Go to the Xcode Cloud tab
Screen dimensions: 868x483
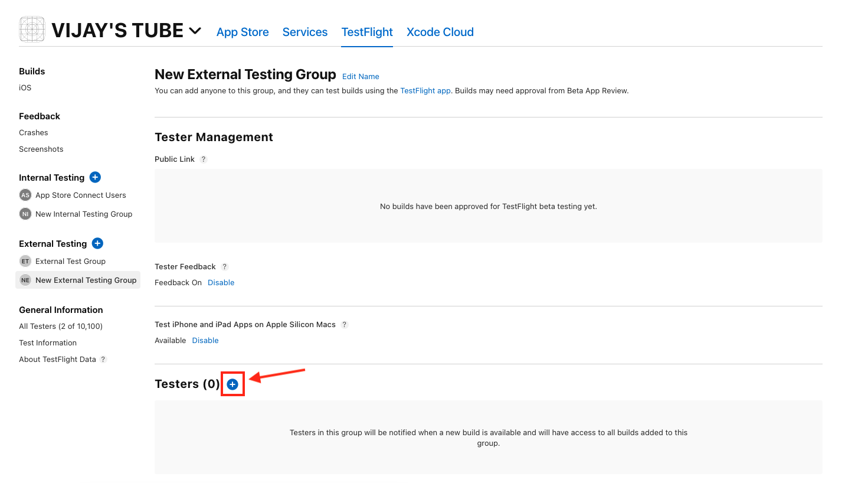440,32
